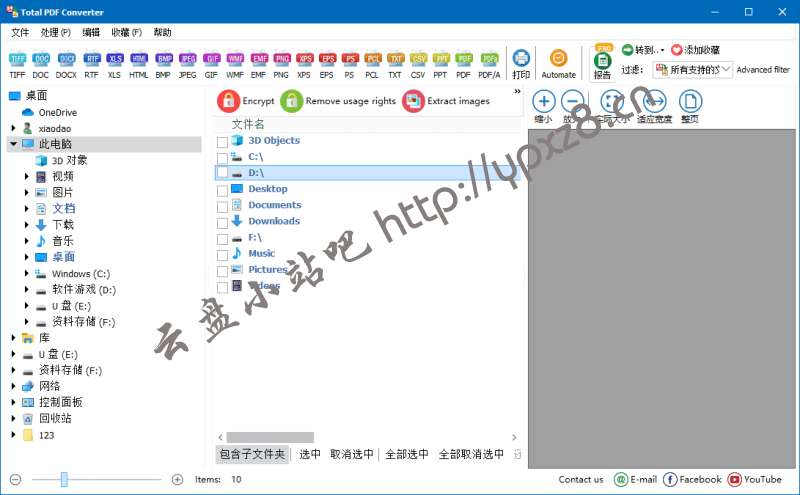Open the 打印 print tool
This screenshot has width=800, height=495.
(x=521, y=64)
